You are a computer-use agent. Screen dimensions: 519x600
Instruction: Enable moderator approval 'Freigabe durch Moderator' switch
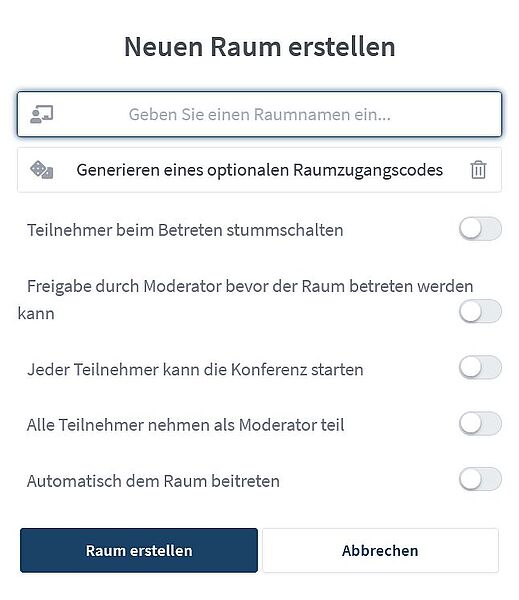[480, 311]
